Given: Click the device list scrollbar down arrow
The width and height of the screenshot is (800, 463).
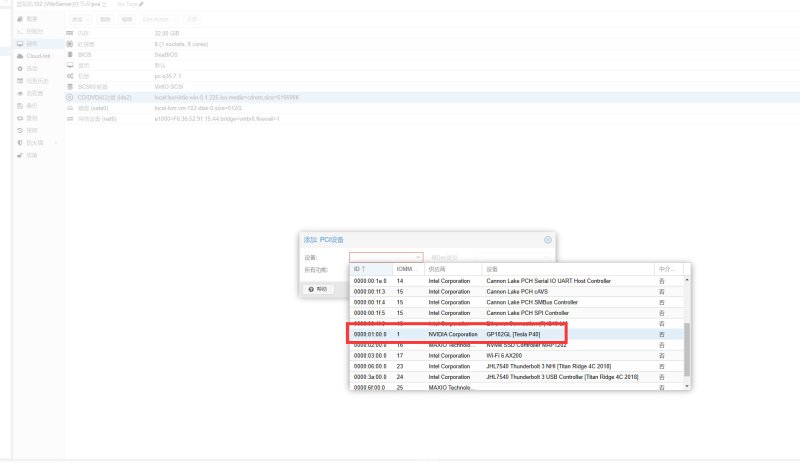Looking at the screenshot, I should click(687, 386).
